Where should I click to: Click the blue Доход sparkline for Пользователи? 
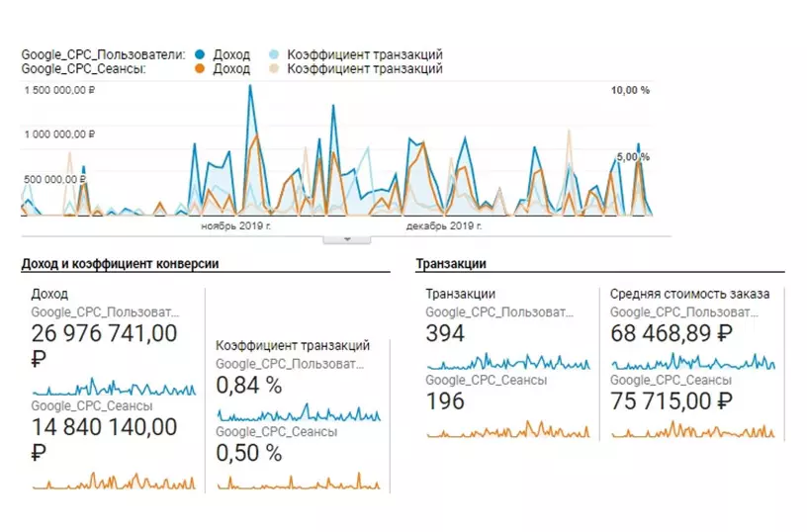click(x=114, y=387)
